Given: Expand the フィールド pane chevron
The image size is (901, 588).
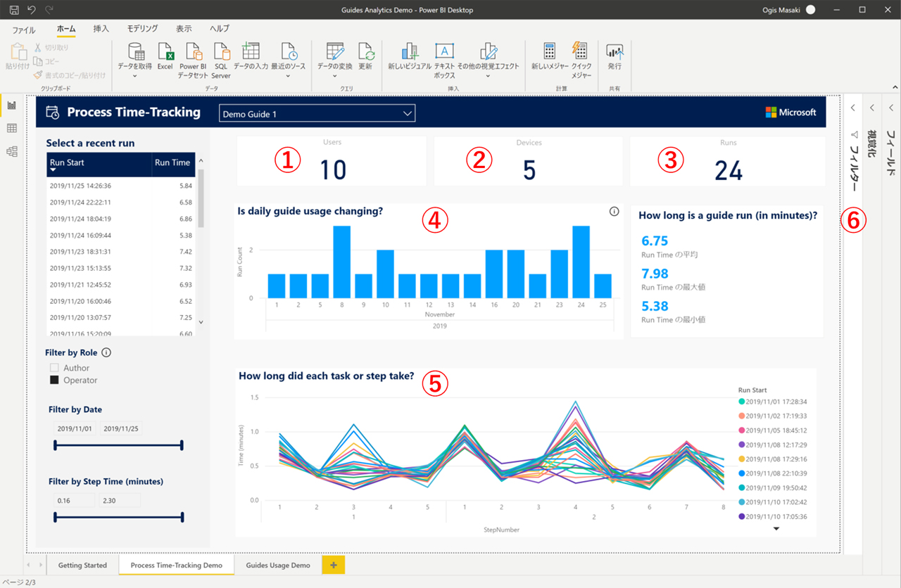Looking at the screenshot, I should coord(891,108).
